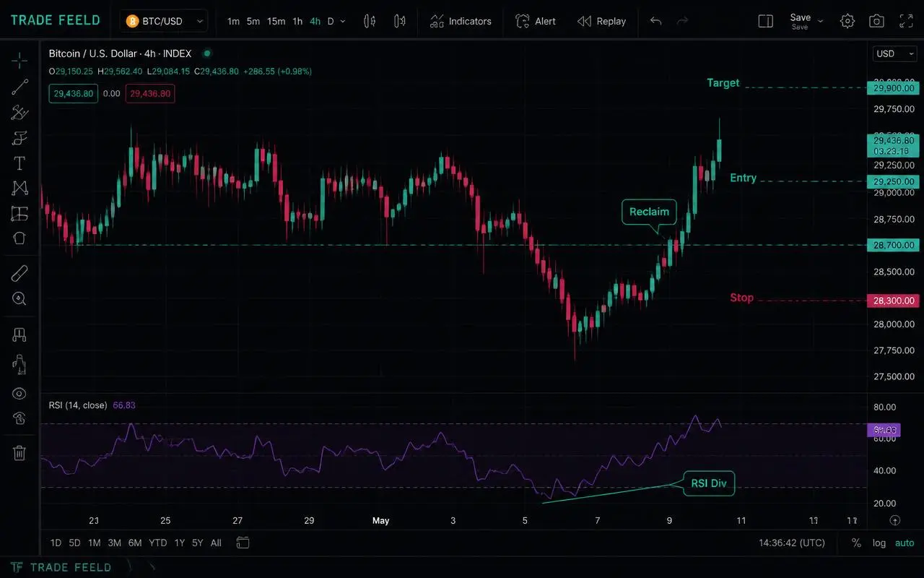Toggle magnet mode in the left toolbar
Image resolution: width=924 pixels, height=578 pixels.
(19, 335)
